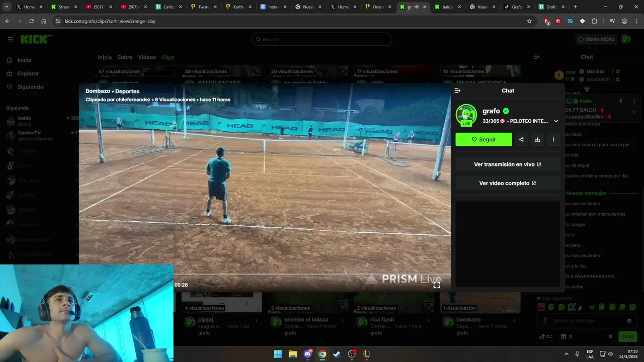
Task: Share the clip using share icon
Action: [x=521, y=140]
